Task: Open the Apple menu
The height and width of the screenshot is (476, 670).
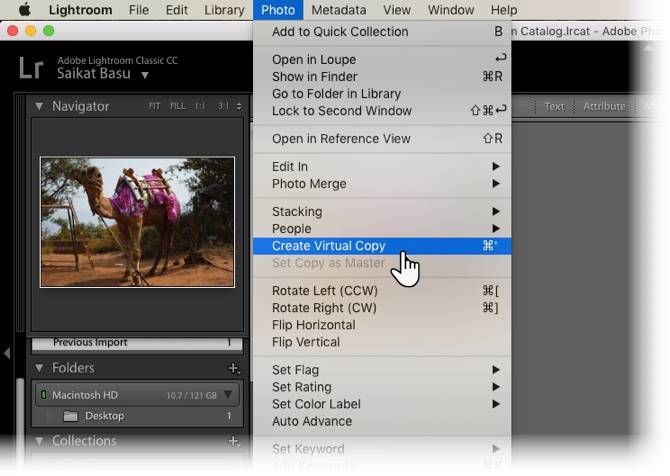Action: (24, 9)
